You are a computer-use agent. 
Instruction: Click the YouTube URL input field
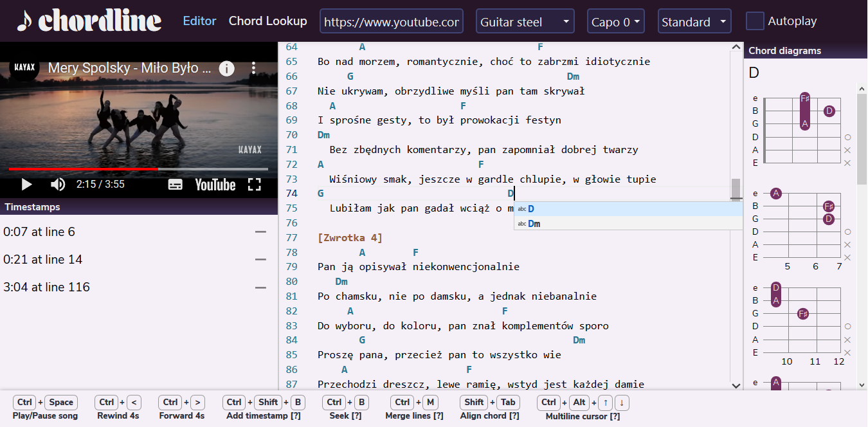coord(392,21)
